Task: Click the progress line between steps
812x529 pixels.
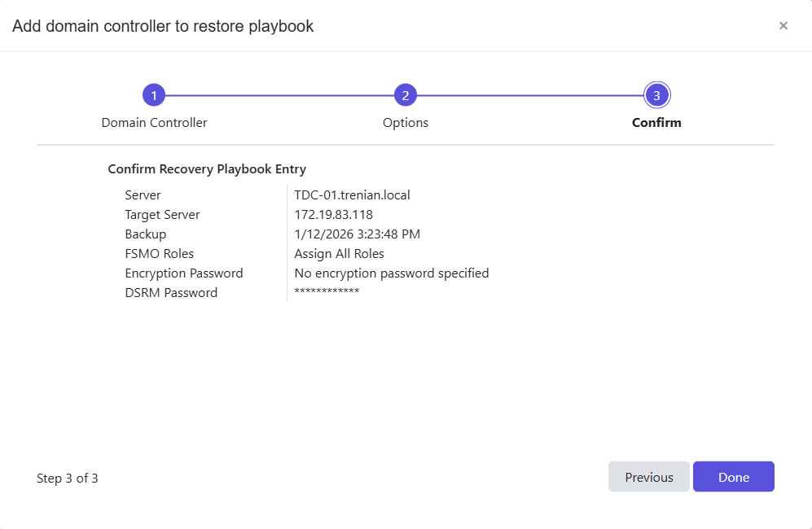Action: [x=281, y=94]
